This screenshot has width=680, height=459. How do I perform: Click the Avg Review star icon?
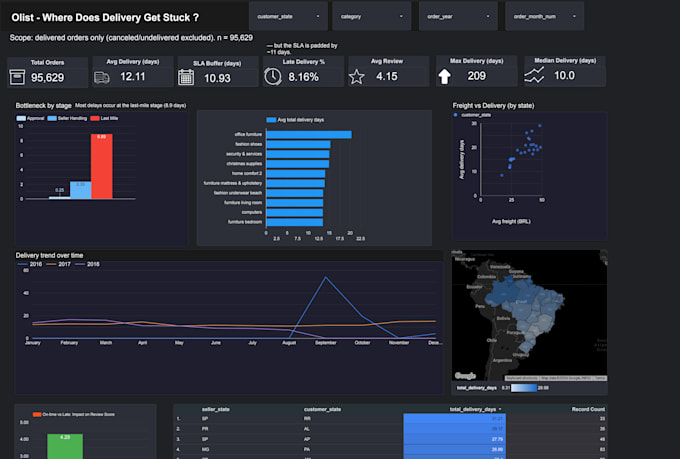coord(356,77)
